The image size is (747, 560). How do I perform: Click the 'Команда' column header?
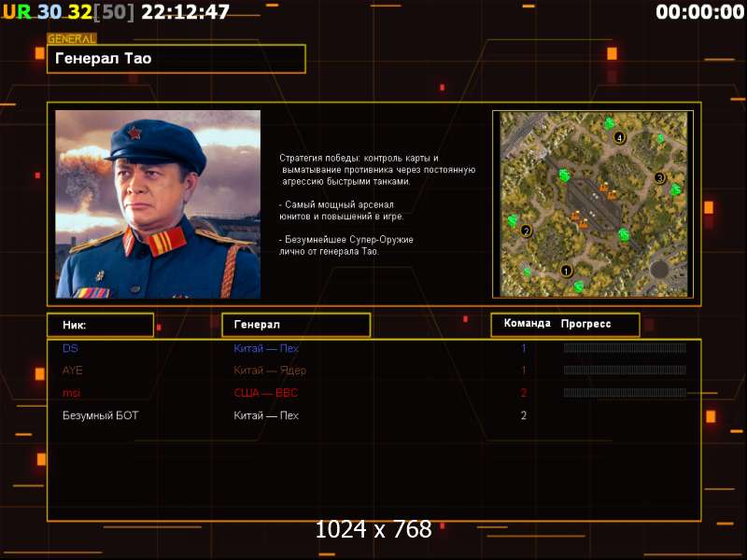pyautogui.click(x=527, y=323)
